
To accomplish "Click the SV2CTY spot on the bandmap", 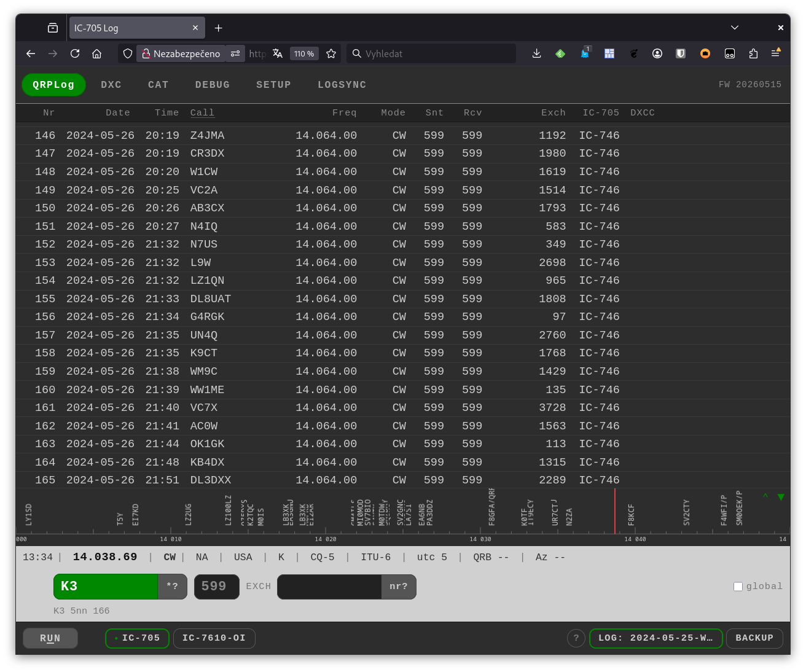I will 686,512.
